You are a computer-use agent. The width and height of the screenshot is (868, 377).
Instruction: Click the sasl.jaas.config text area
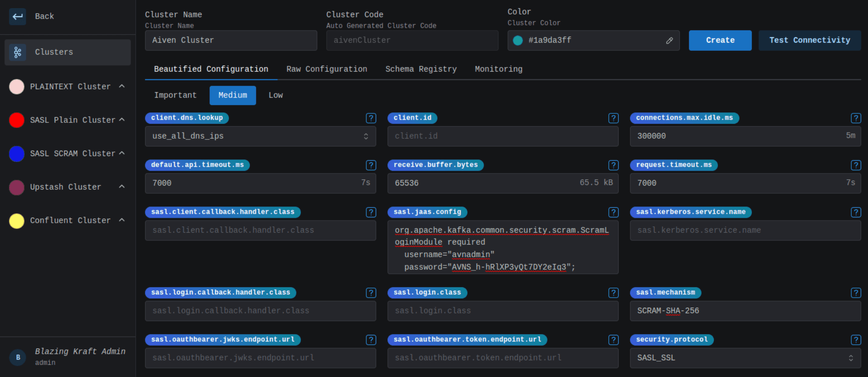click(503, 247)
